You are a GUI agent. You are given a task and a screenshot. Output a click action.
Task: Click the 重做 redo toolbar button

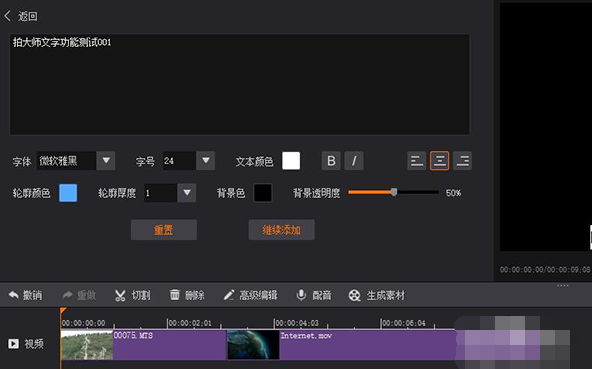coord(79,295)
